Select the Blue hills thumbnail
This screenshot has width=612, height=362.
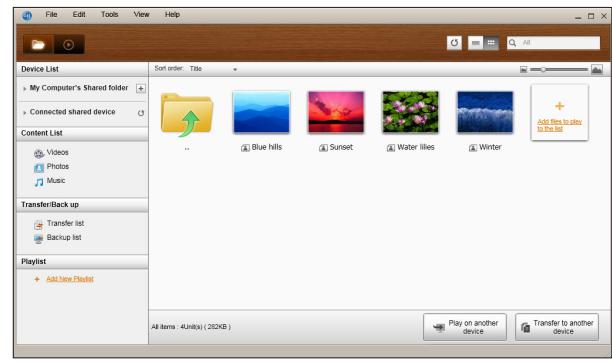point(262,112)
